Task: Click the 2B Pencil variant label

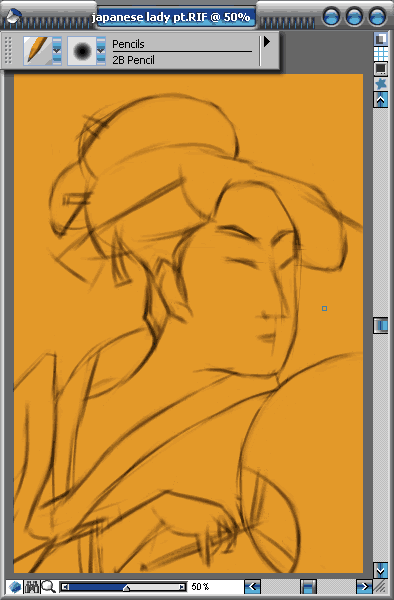Action: tap(133, 60)
